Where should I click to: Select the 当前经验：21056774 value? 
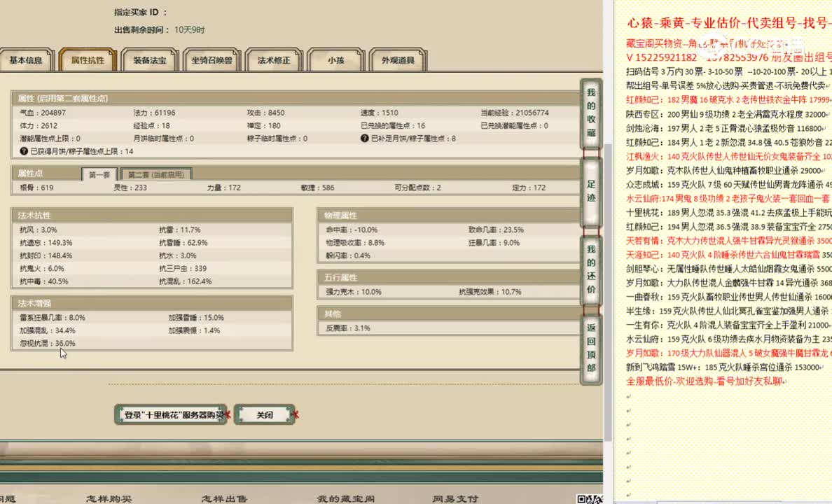[x=515, y=113]
